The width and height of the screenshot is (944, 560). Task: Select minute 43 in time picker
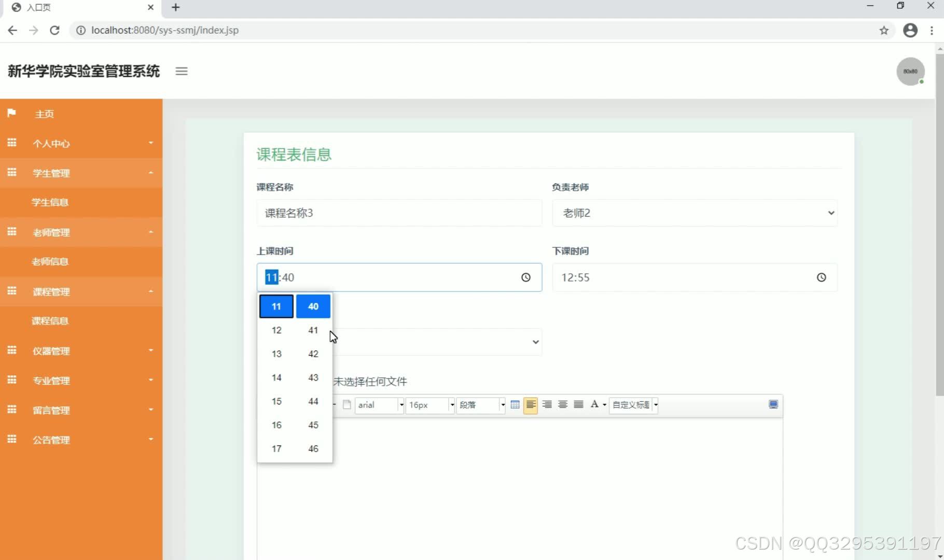click(313, 377)
